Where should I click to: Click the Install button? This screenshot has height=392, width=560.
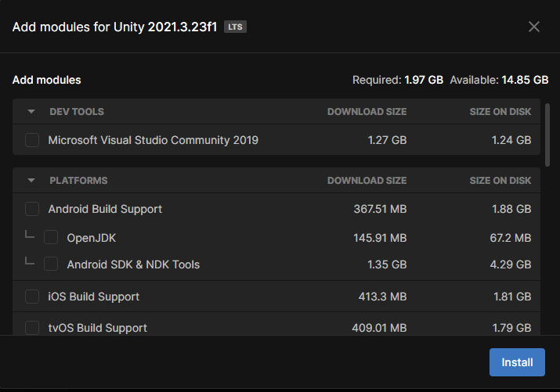click(517, 362)
